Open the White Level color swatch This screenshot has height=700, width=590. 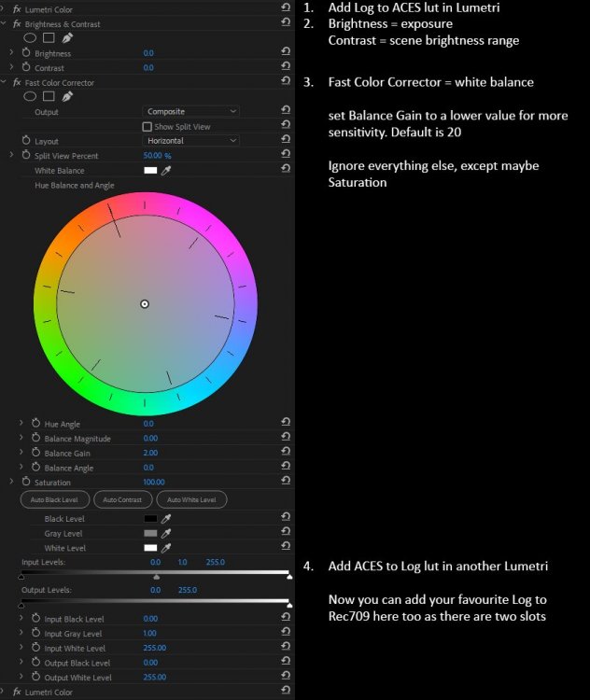coord(150,548)
